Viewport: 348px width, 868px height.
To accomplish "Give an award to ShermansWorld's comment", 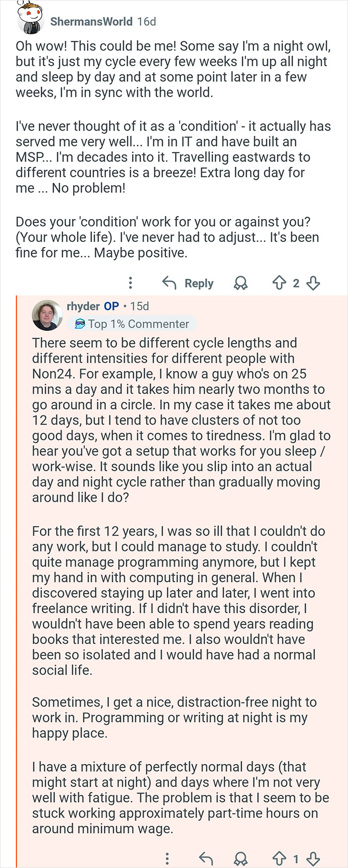I will (x=241, y=283).
